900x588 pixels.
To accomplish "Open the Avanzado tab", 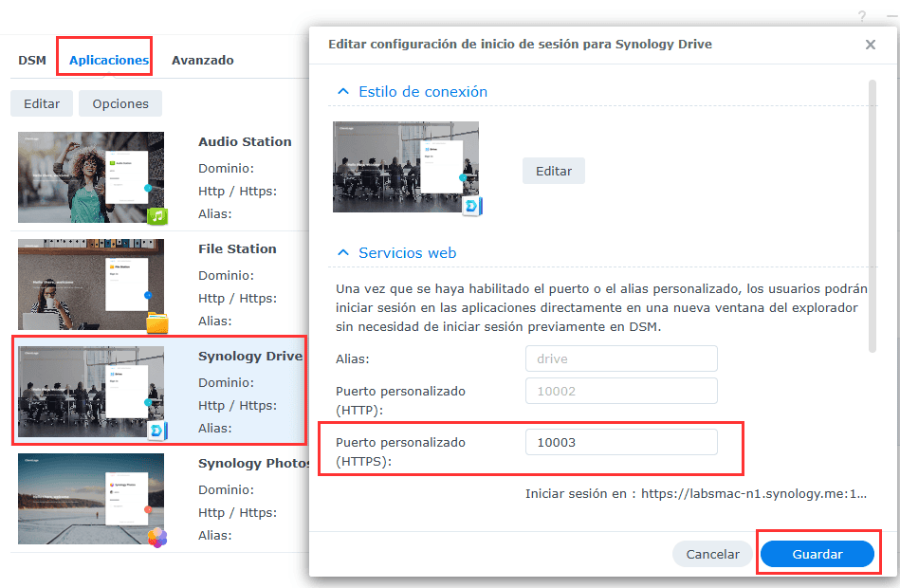I will pos(202,60).
